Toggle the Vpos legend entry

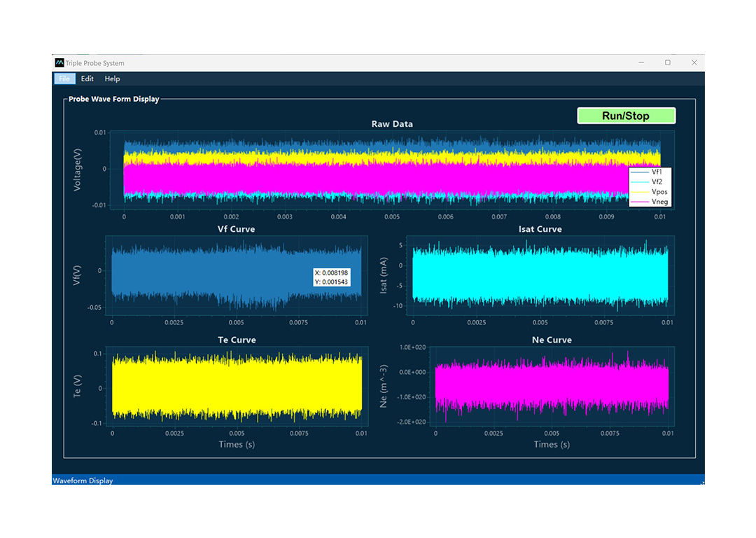tap(658, 191)
